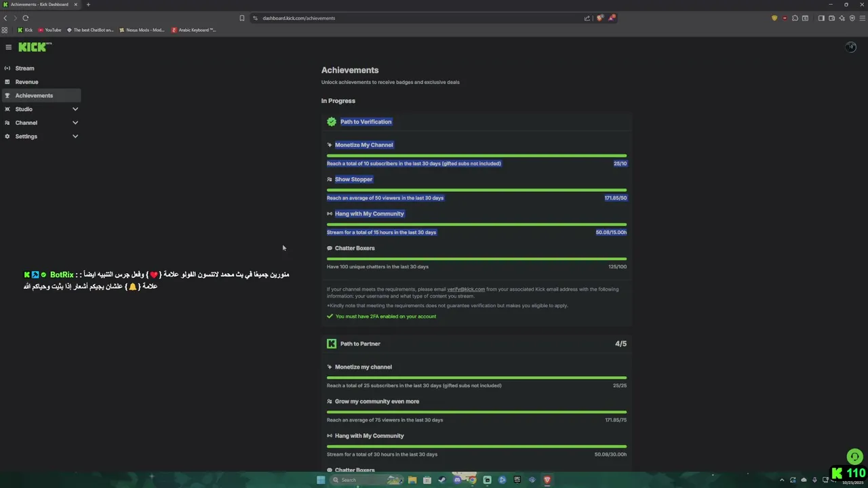Click the Monetize My Channel progress bar
This screenshot has height=488, width=868.
coord(477,156)
